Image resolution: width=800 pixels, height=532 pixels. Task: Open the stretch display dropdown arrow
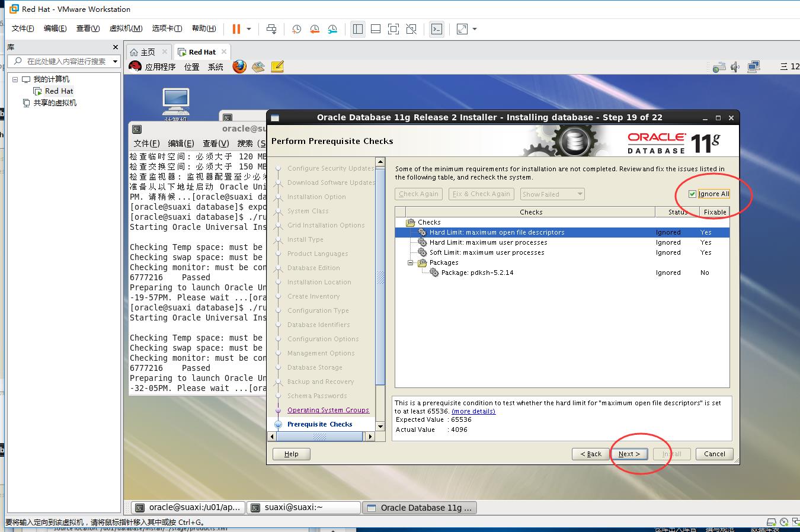475,29
